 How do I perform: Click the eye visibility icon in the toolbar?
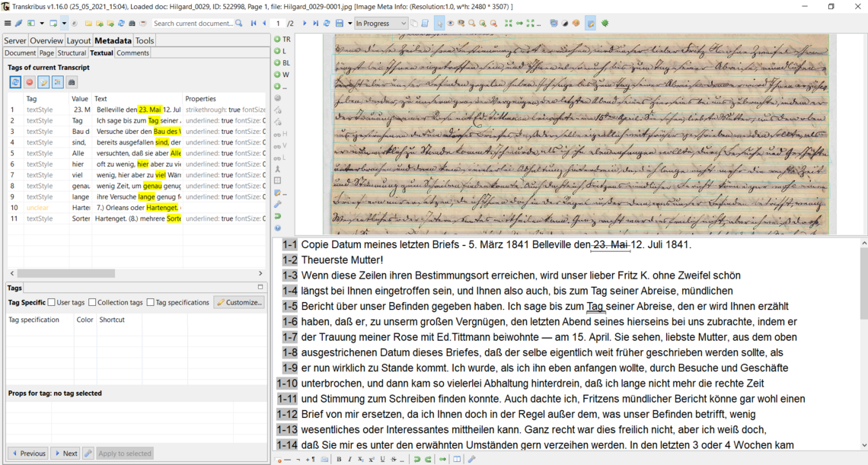coord(451,24)
